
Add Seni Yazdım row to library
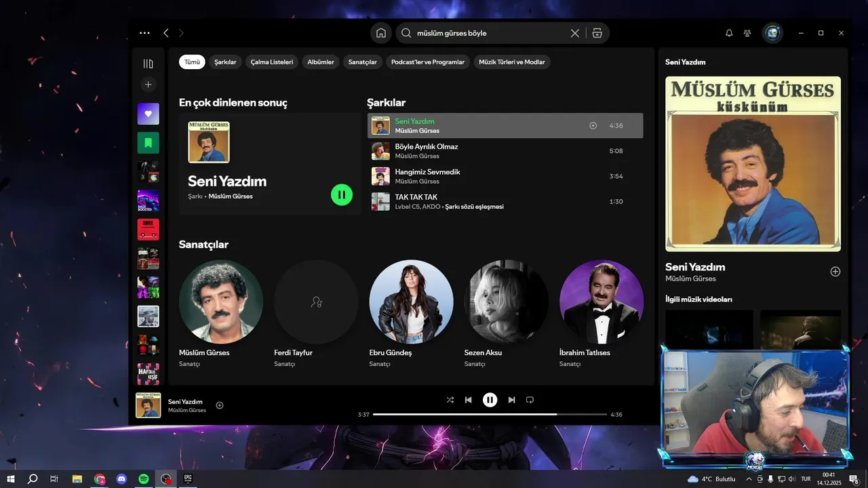click(593, 125)
